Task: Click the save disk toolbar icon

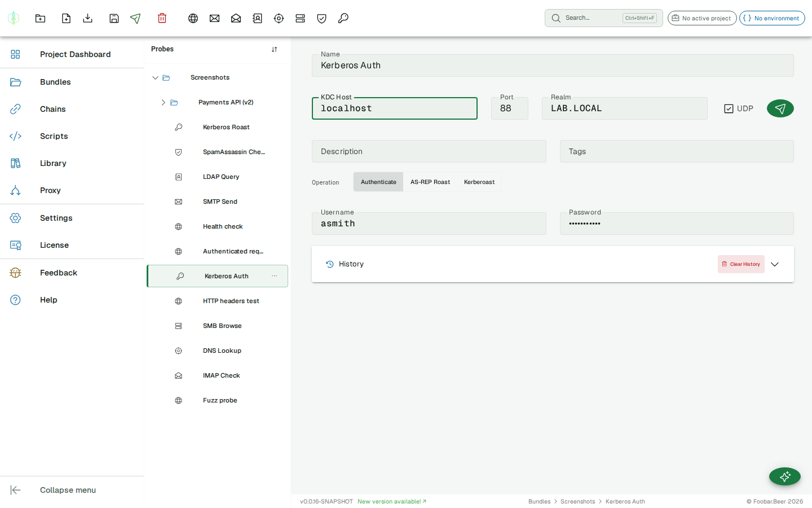Action: click(114, 18)
